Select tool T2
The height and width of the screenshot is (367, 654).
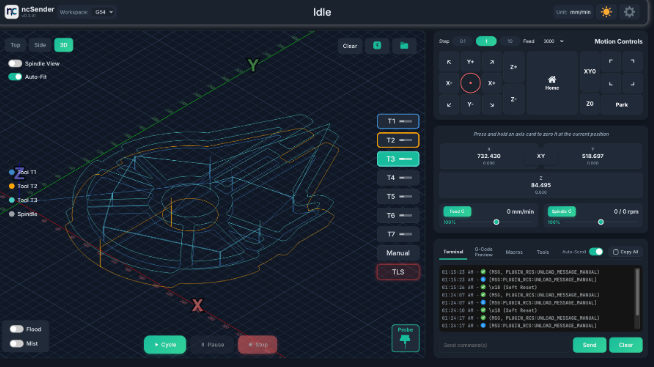click(x=398, y=140)
